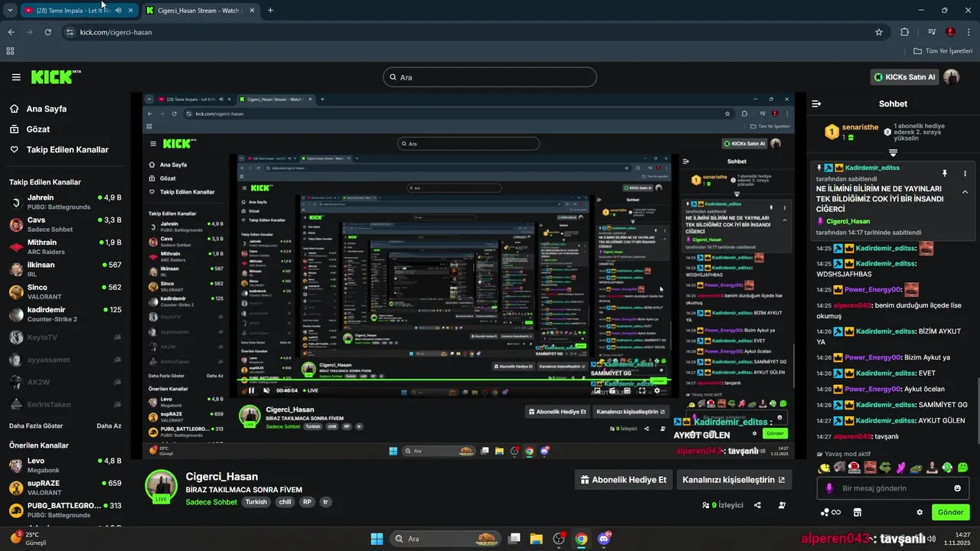This screenshot has height=551, width=980.
Task: Open a new browser tab
Action: (270, 11)
